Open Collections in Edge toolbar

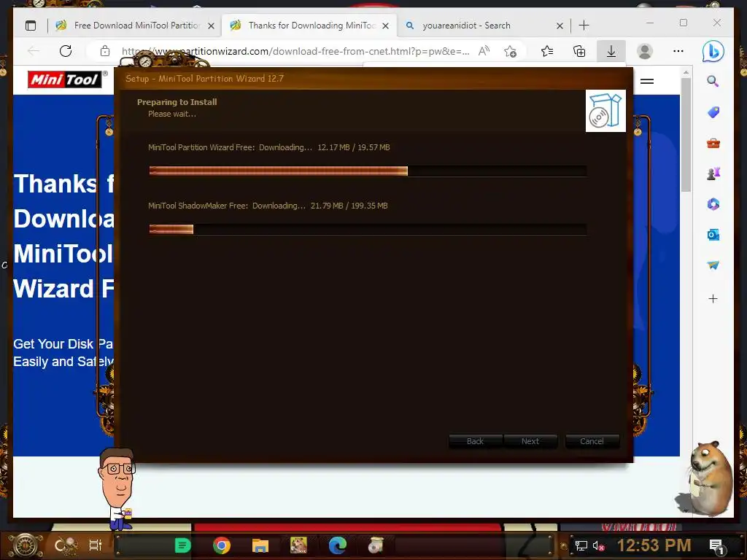579,51
